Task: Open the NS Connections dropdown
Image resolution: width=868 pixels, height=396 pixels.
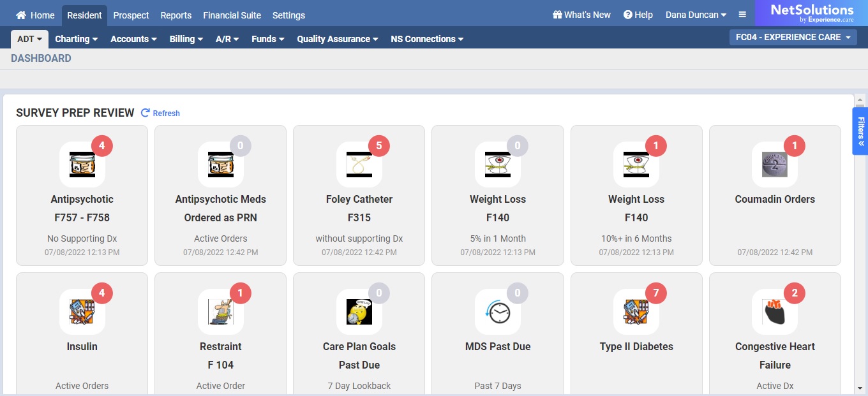Action: coord(427,39)
